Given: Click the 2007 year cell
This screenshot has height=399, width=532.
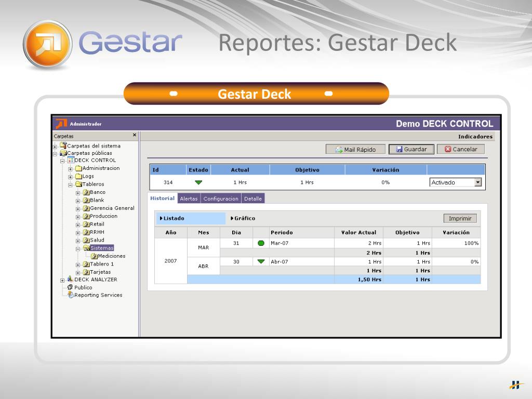Looking at the screenshot, I should tap(170, 261).
